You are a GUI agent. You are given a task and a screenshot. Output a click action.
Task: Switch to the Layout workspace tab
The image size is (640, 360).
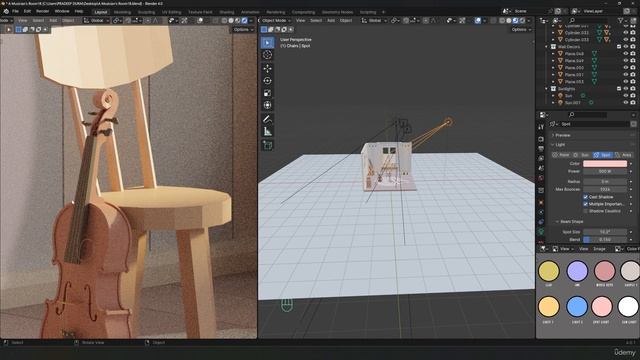(100, 12)
